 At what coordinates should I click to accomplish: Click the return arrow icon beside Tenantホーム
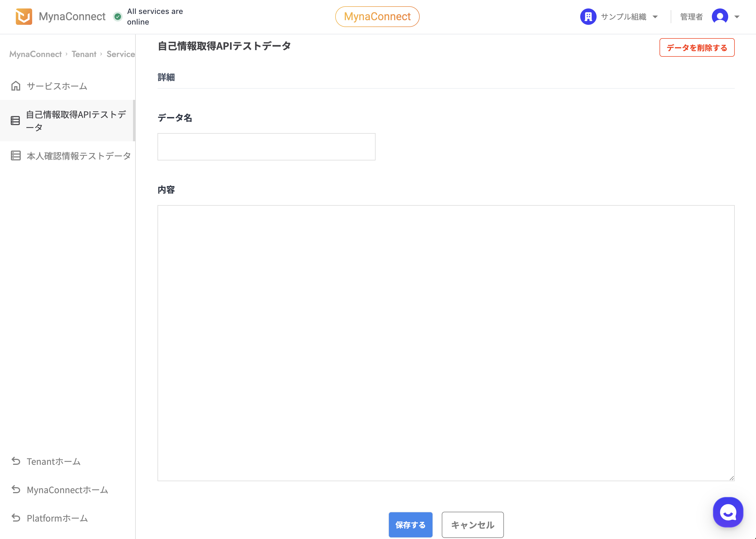[16, 461]
